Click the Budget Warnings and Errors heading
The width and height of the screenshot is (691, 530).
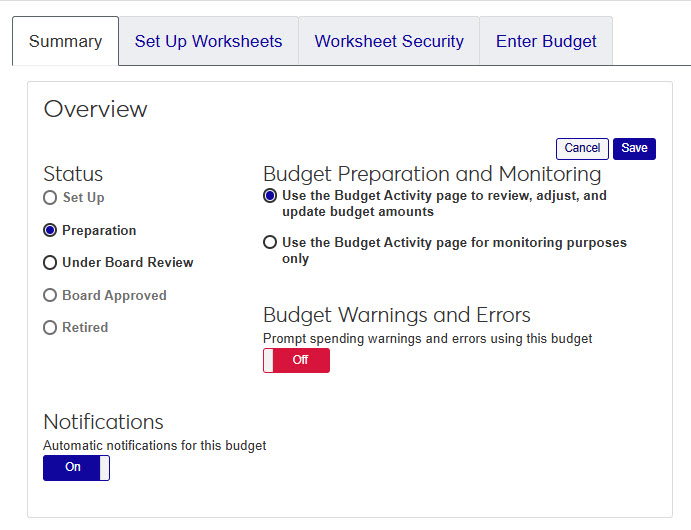396,316
